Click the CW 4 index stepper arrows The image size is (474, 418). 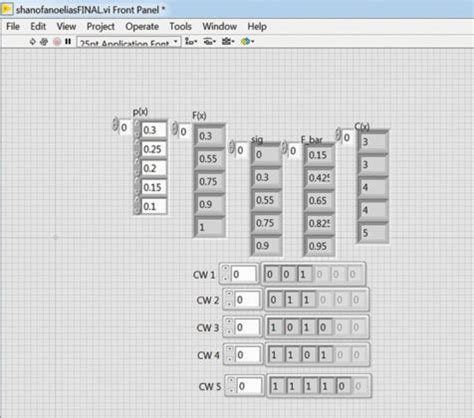(230, 354)
